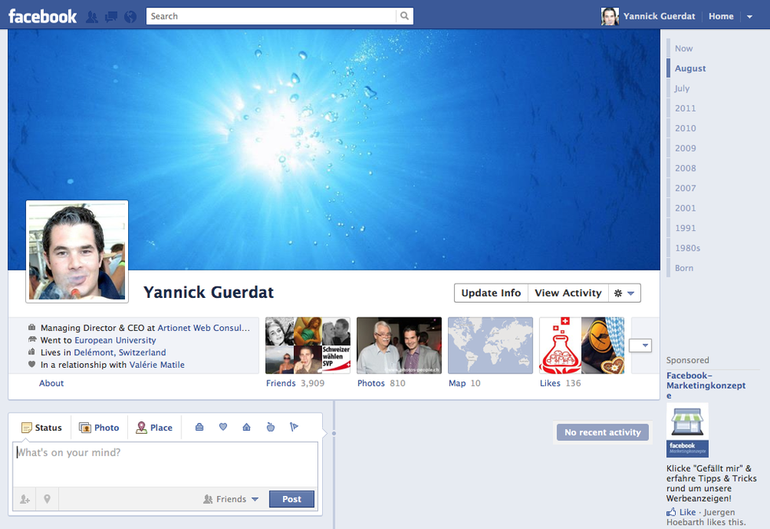Viewport: 770px width, 529px height.
Task: Click the Health and Wellness apple icon
Action: point(270,427)
